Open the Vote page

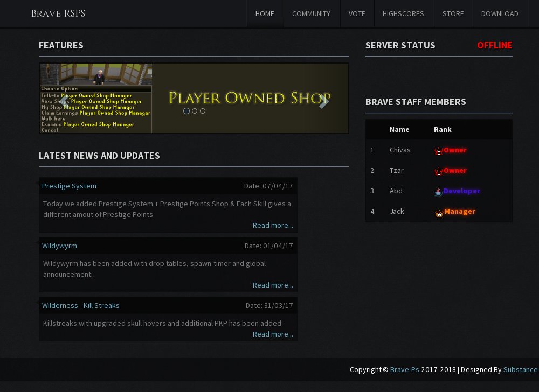click(x=357, y=14)
